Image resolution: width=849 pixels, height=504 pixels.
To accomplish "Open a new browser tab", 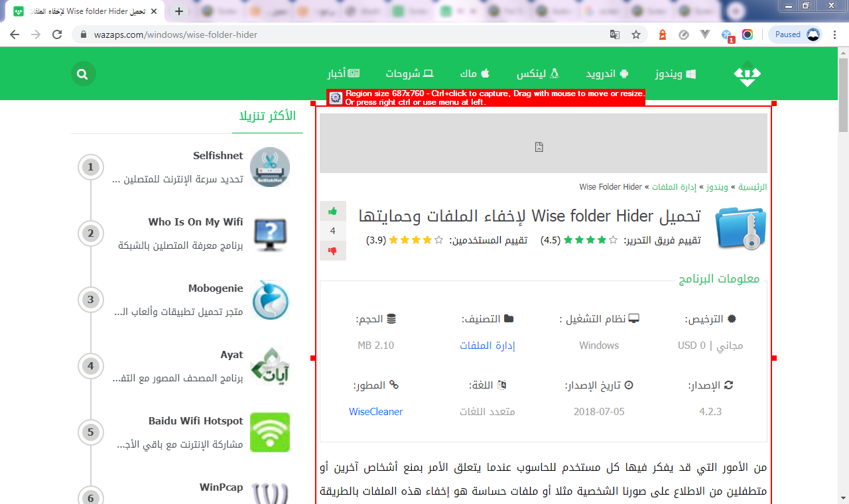I will click(x=179, y=11).
